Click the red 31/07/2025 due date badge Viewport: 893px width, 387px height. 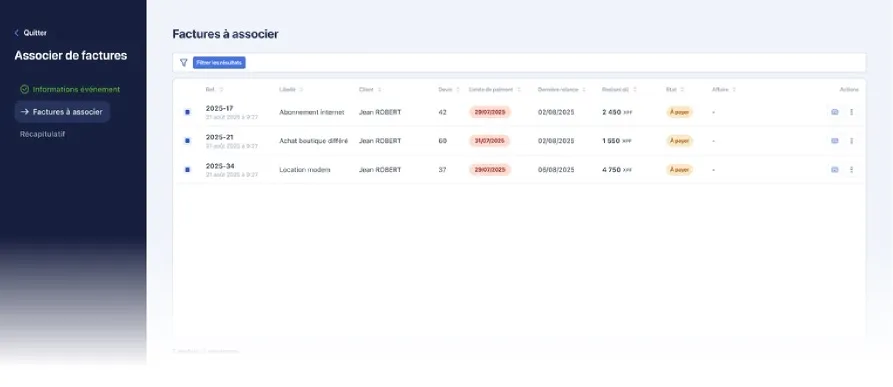coord(490,141)
